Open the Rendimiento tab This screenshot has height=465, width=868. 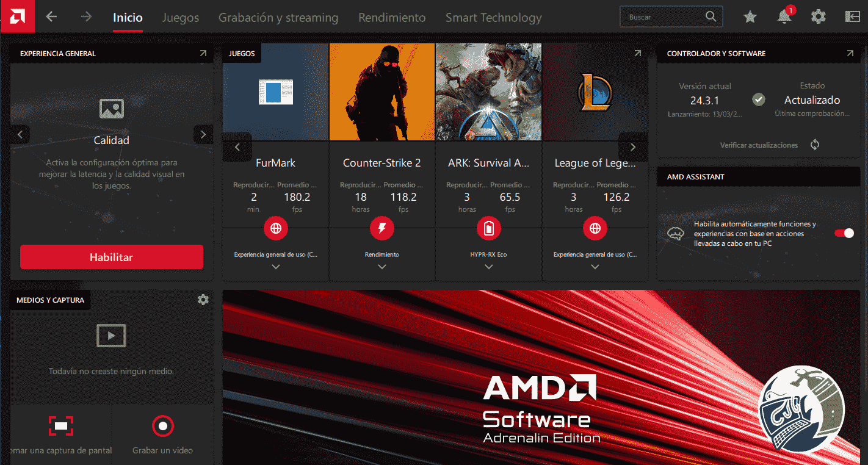(392, 18)
